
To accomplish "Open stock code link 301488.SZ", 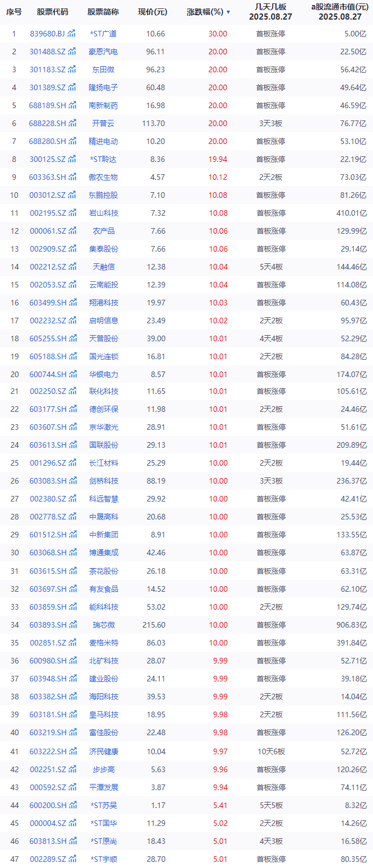I will click(47, 52).
